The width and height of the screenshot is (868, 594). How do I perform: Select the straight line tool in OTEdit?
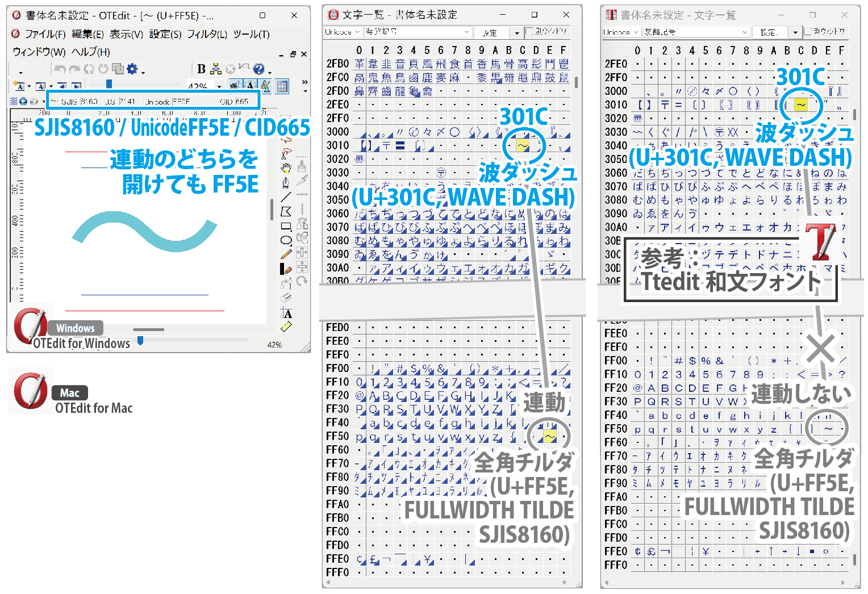[286, 196]
